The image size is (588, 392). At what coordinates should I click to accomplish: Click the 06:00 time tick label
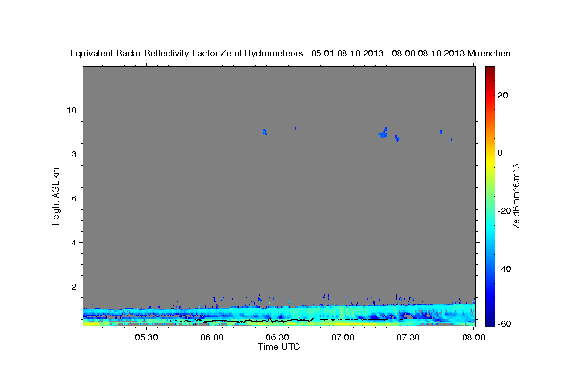[212, 338]
